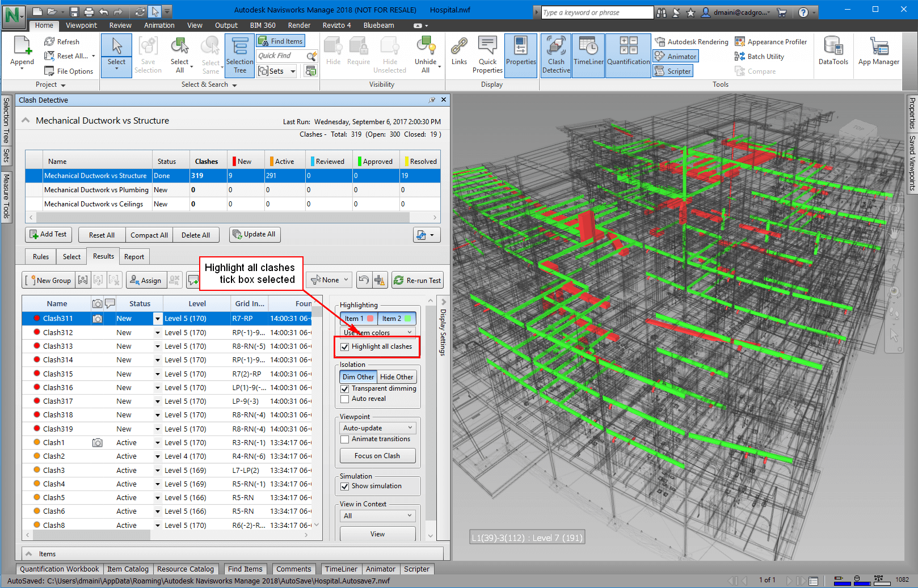Open the DataTools icon

pyautogui.click(x=833, y=51)
